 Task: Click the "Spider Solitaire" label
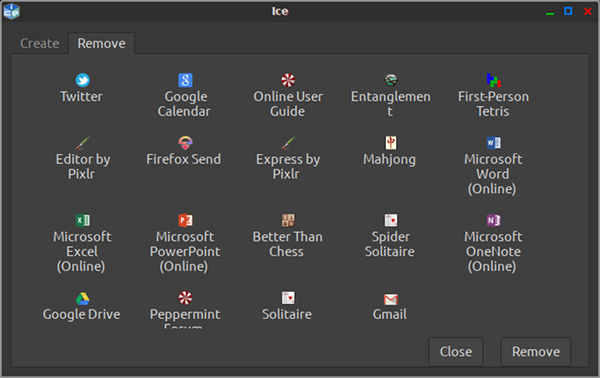coord(390,244)
